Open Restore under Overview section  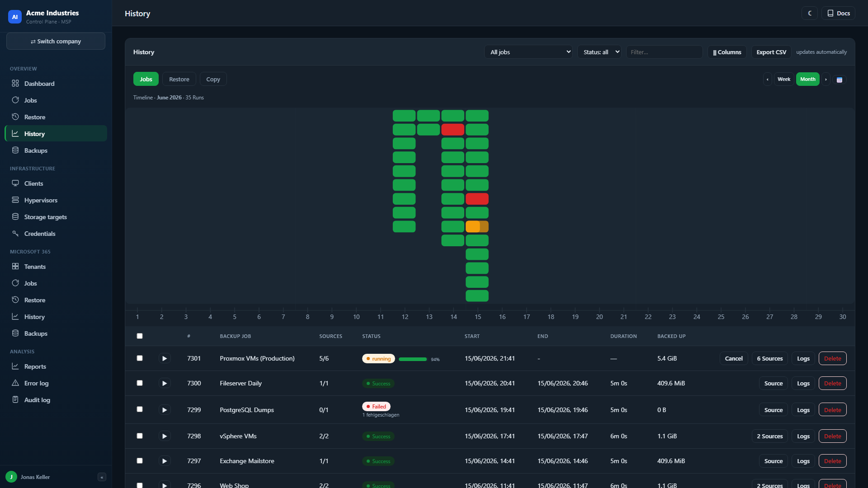click(56, 117)
